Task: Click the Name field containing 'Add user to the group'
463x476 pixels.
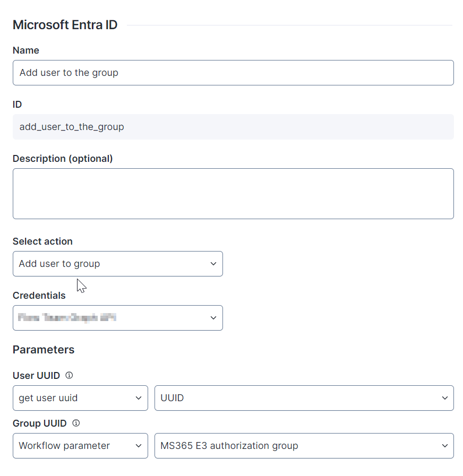Action: tap(233, 73)
